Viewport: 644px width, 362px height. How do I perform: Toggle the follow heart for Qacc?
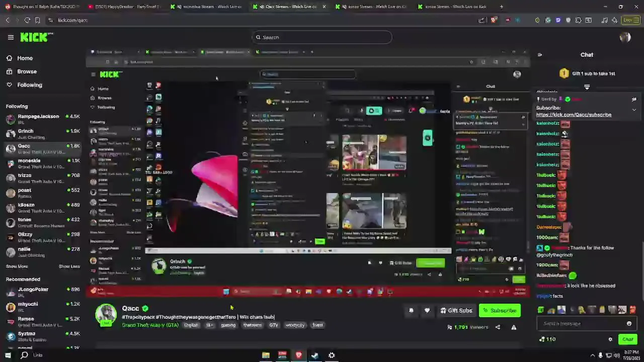pos(427,311)
